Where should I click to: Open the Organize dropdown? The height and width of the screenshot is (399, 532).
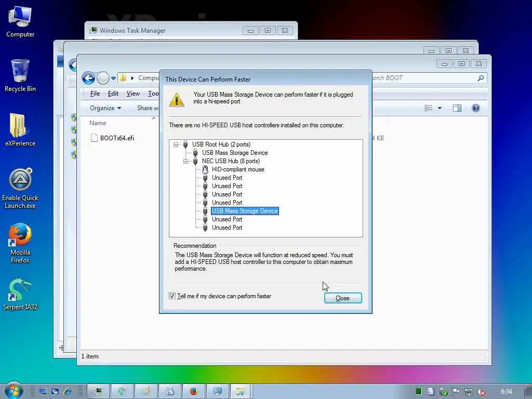click(105, 108)
